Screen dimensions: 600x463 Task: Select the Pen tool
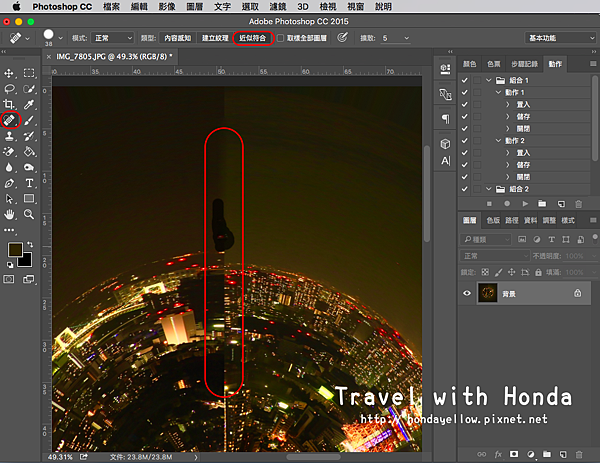9,183
